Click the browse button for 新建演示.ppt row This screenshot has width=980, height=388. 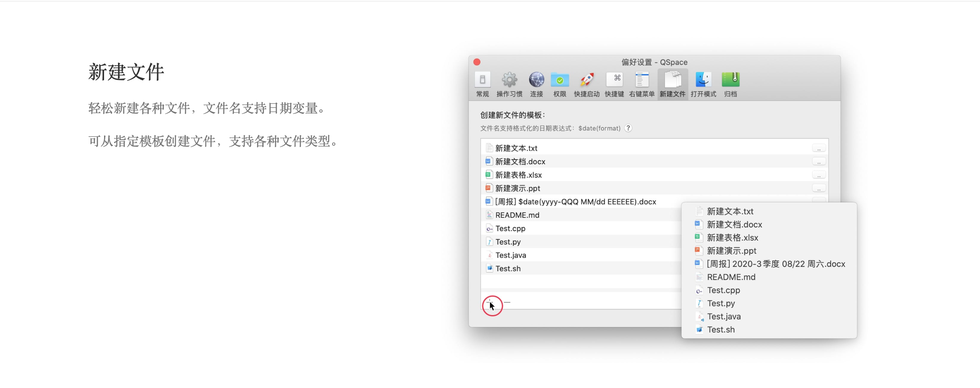coord(819,188)
